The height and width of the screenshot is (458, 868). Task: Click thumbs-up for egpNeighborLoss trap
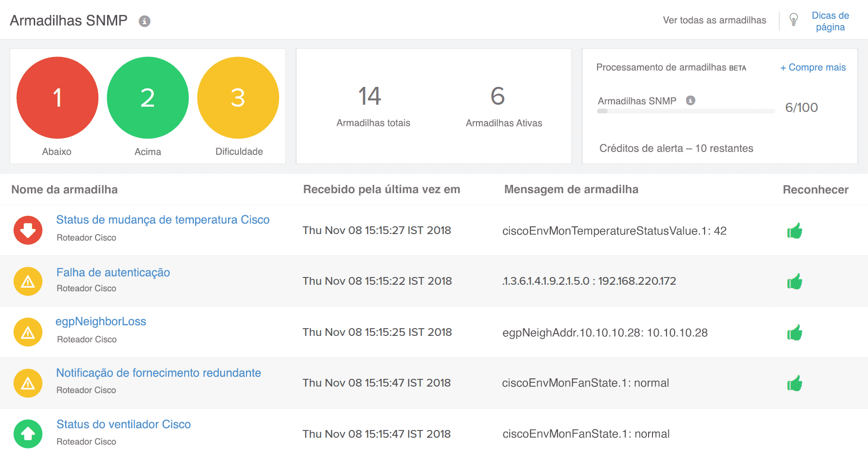[x=794, y=333]
